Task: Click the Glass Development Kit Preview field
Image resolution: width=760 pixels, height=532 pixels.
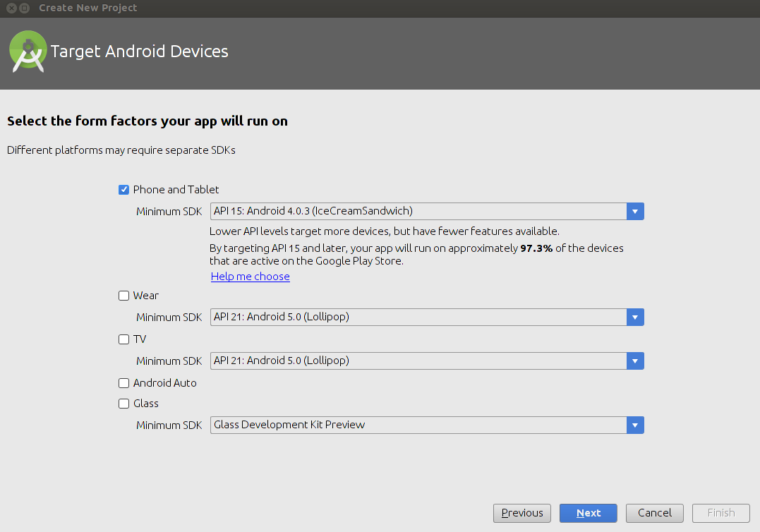Action: [x=418, y=425]
